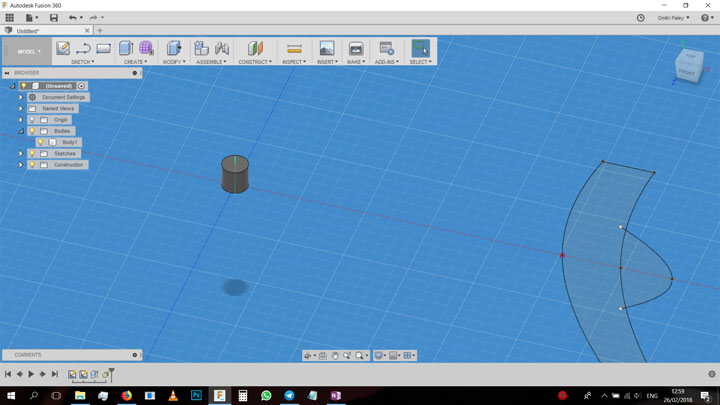Select the Line sketch tool

pos(83,48)
